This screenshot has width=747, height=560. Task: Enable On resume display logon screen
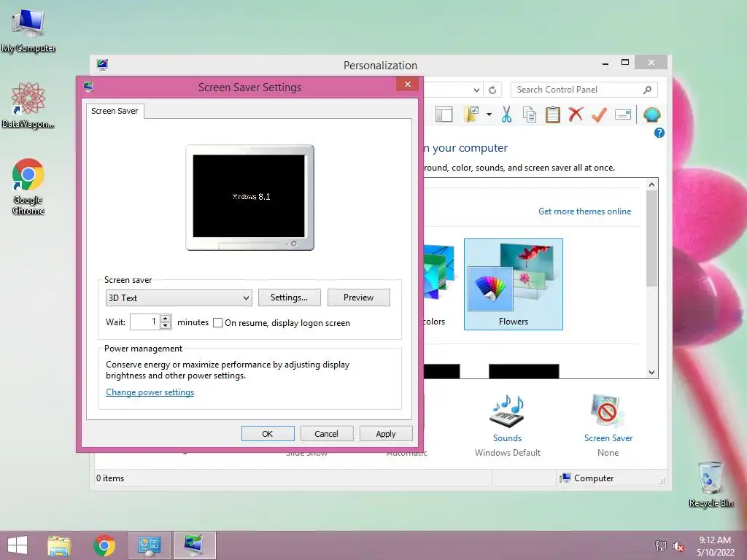click(x=217, y=323)
